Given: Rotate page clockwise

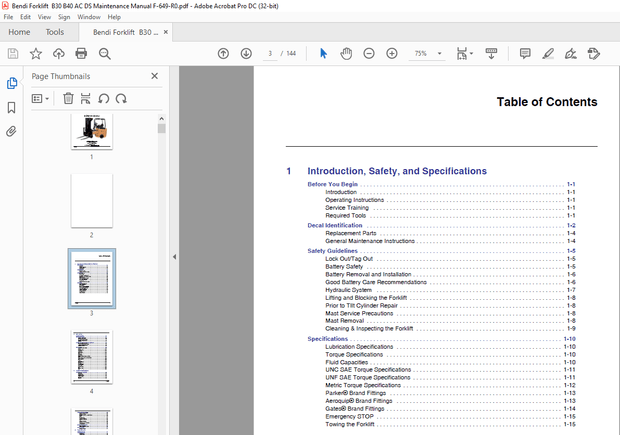Looking at the screenshot, I should [x=121, y=98].
